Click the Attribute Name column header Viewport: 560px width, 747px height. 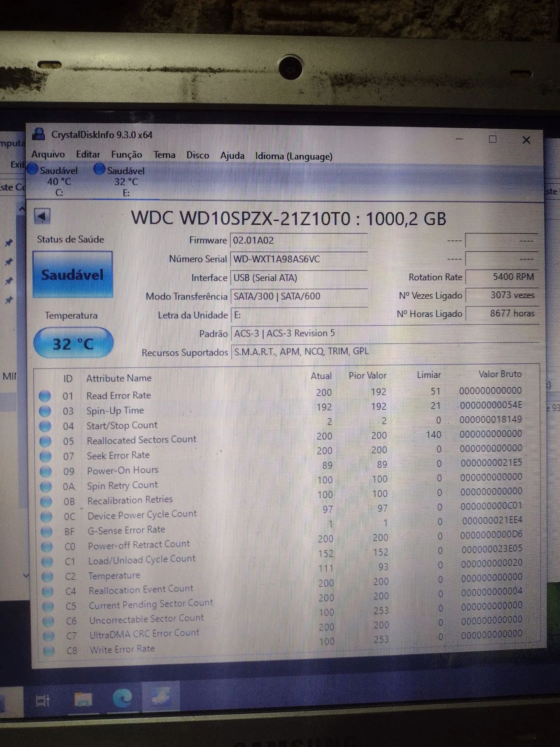[x=119, y=378]
